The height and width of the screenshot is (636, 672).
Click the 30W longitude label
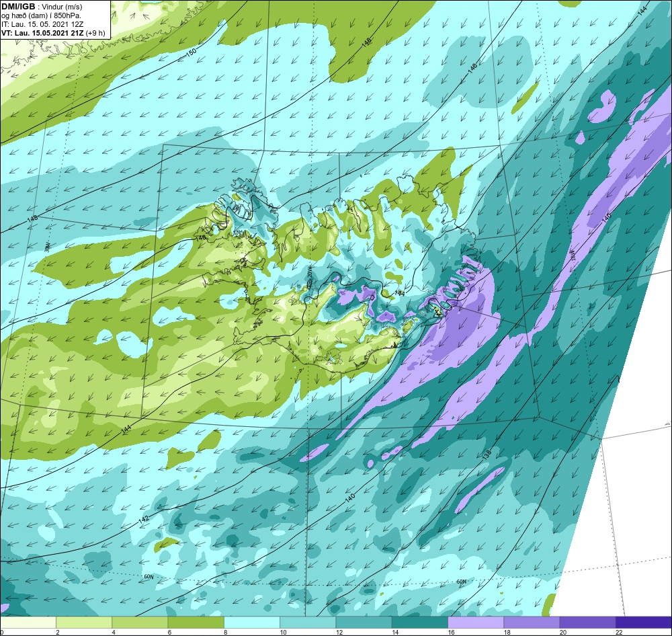tap(48, 247)
